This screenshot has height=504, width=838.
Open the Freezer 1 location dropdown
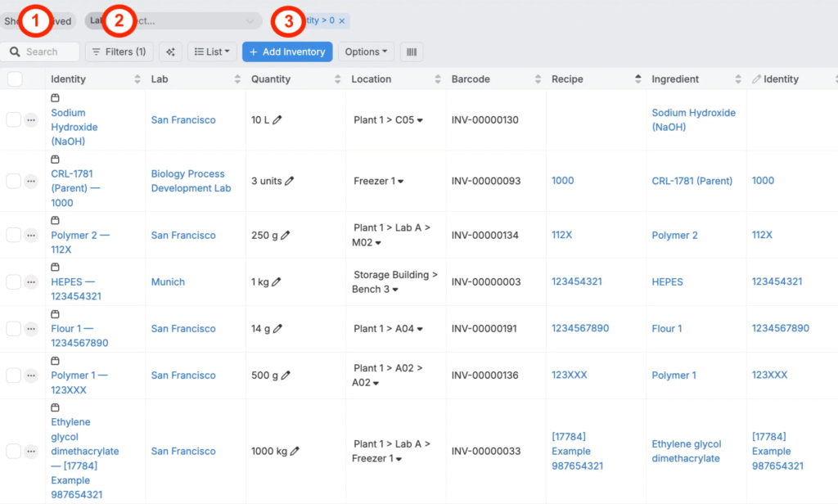(401, 182)
